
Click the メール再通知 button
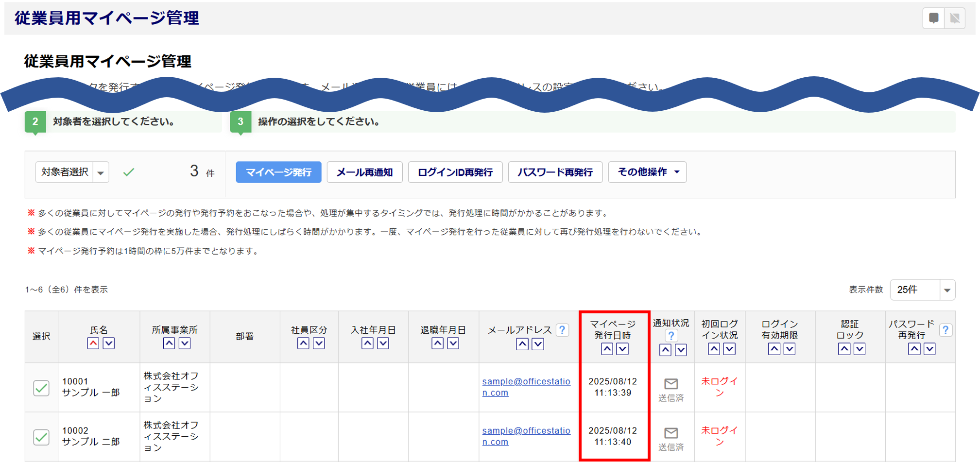click(x=364, y=172)
